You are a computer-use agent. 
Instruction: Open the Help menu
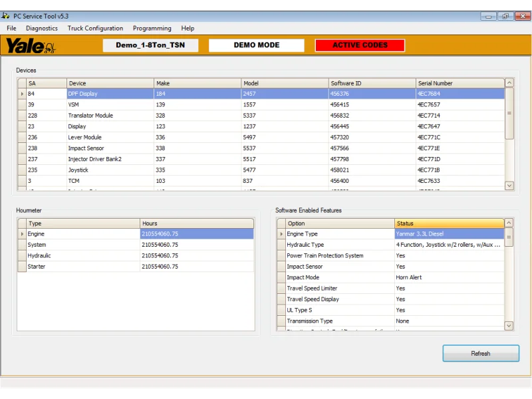(x=188, y=28)
